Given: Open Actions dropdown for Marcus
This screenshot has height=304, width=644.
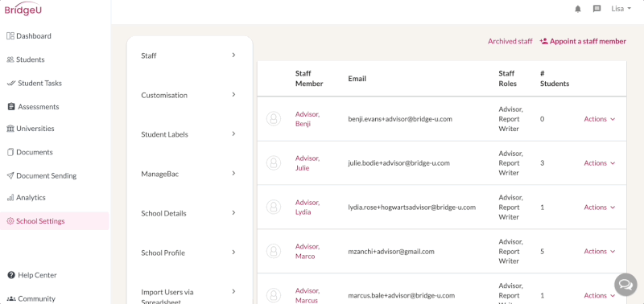Looking at the screenshot, I should [599, 295].
